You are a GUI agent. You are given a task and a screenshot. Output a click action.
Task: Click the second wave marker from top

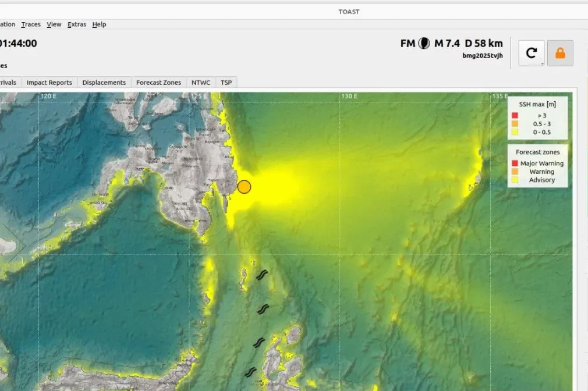[x=264, y=308]
